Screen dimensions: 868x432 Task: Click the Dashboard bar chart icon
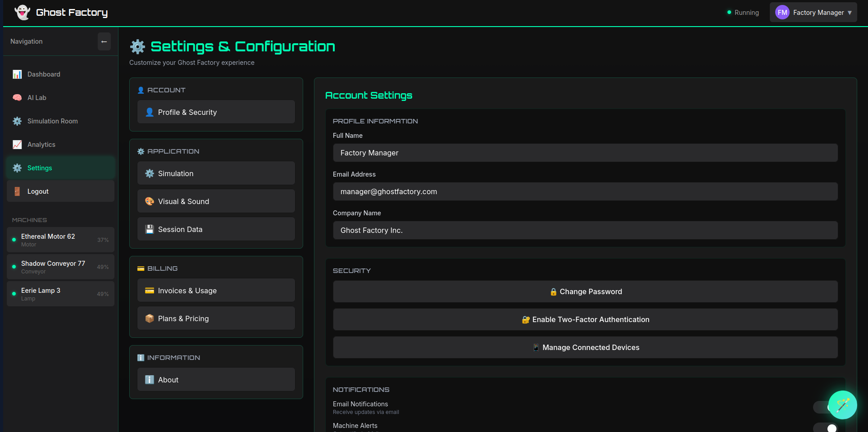(x=17, y=74)
